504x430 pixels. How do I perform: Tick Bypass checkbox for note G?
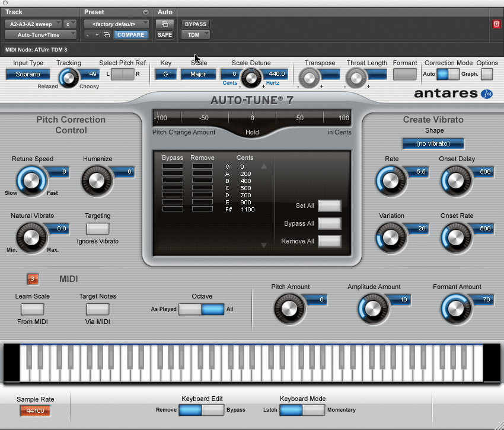coord(173,166)
